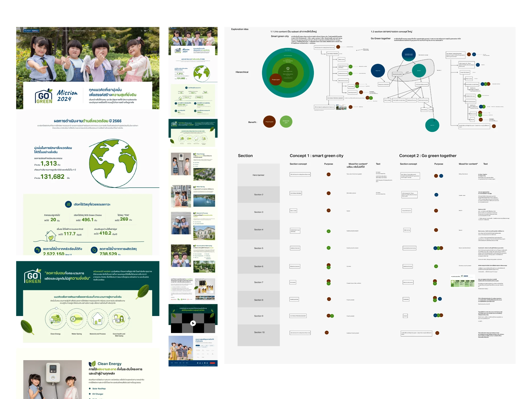Open the user account dropdown in navbar
532x399 pixels.
151,31
